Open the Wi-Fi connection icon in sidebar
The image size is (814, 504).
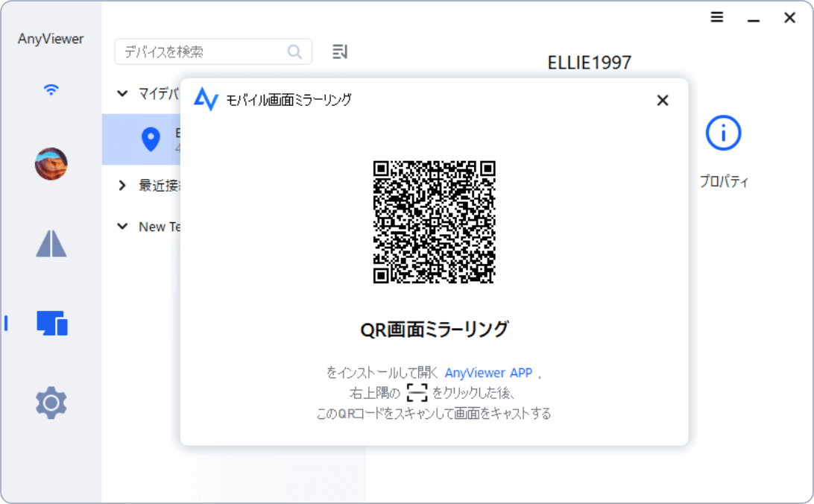(51, 89)
